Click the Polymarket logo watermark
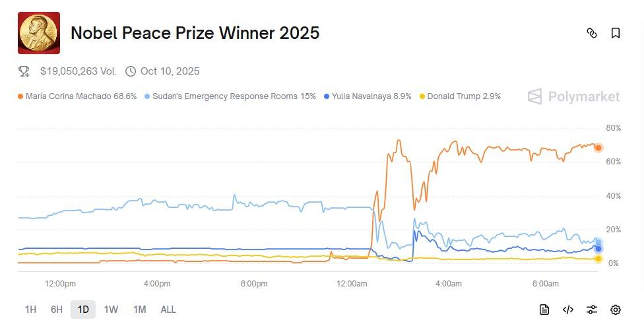644x332 pixels. coord(574,97)
